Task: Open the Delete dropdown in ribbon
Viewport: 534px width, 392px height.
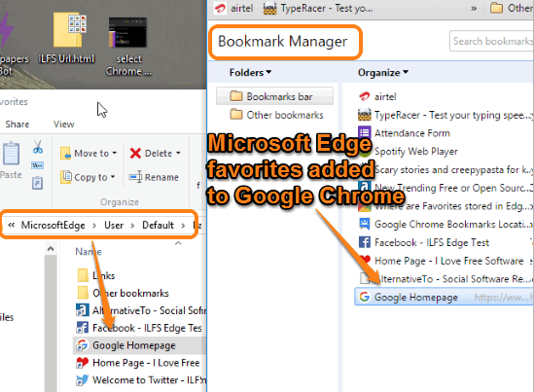Action: 156,154
